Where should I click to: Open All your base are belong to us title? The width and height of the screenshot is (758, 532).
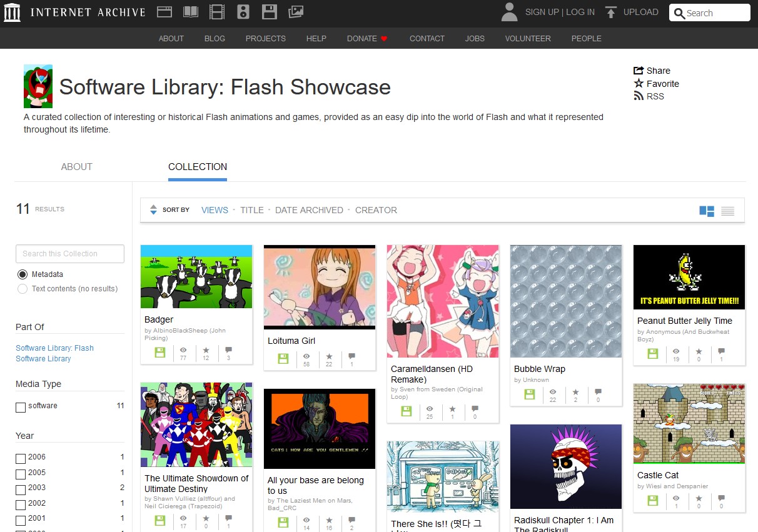coord(316,485)
